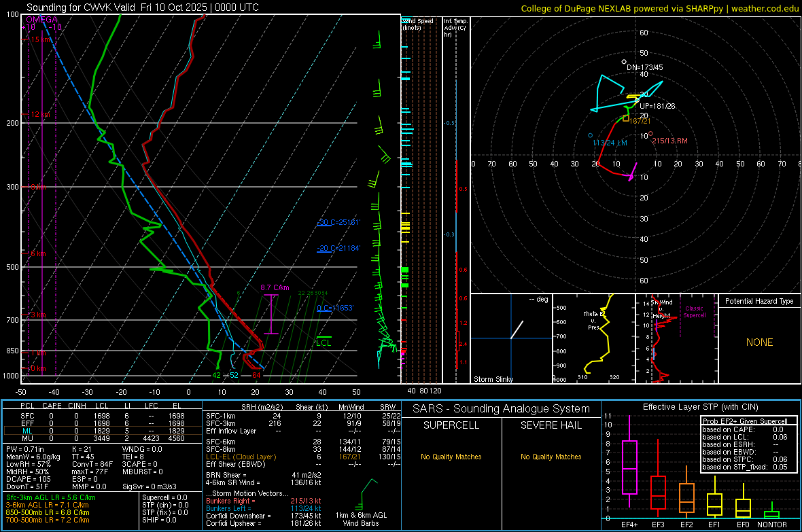Select the Theta-E v. Pres inset label

pos(593,320)
